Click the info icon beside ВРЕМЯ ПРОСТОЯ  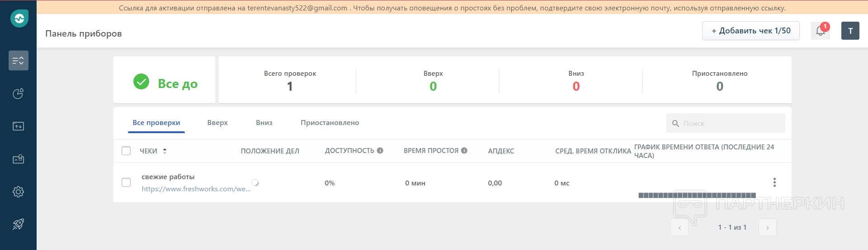464,151
